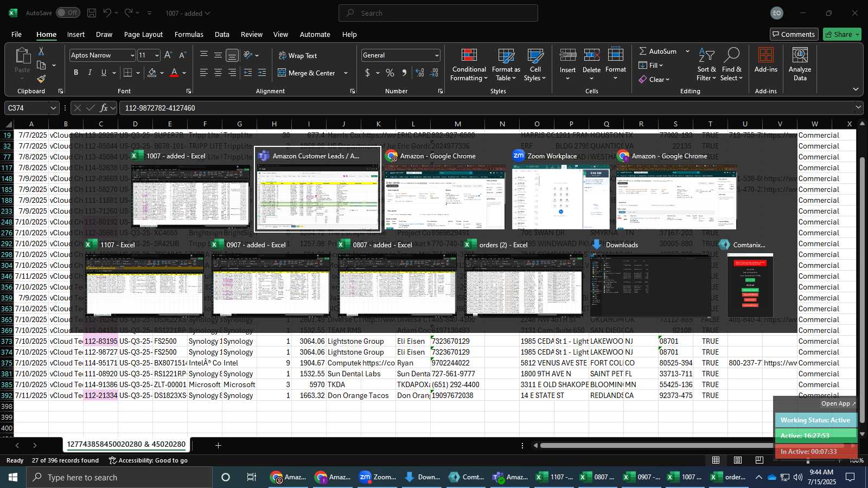Switch to the Page Layout tab
The image size is (868, 488).
[143, 34]
